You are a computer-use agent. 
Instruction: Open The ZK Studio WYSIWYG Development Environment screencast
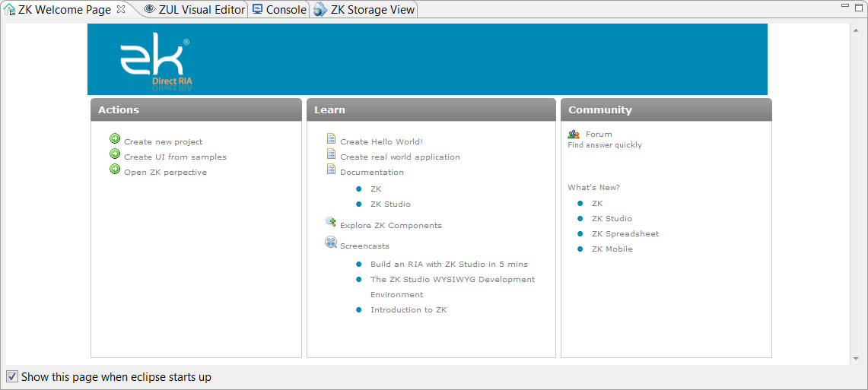pyautogui.click(x=453, y=287)
